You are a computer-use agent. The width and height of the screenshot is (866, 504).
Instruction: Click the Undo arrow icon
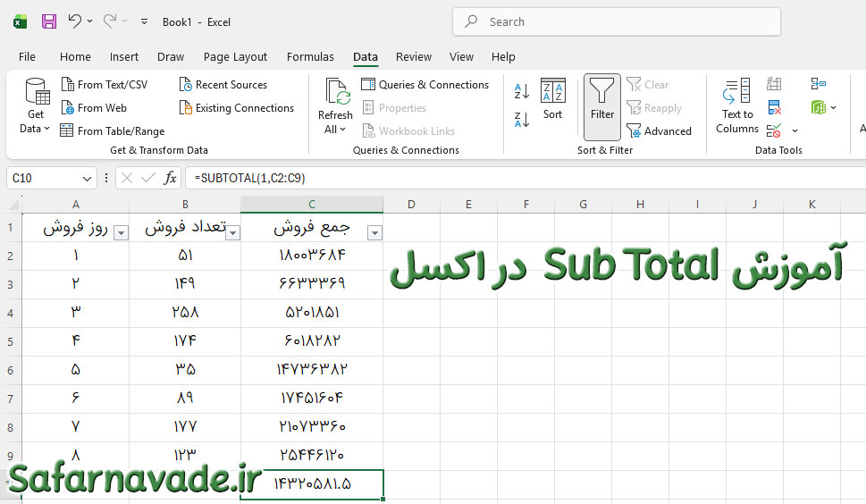[74, 21]
